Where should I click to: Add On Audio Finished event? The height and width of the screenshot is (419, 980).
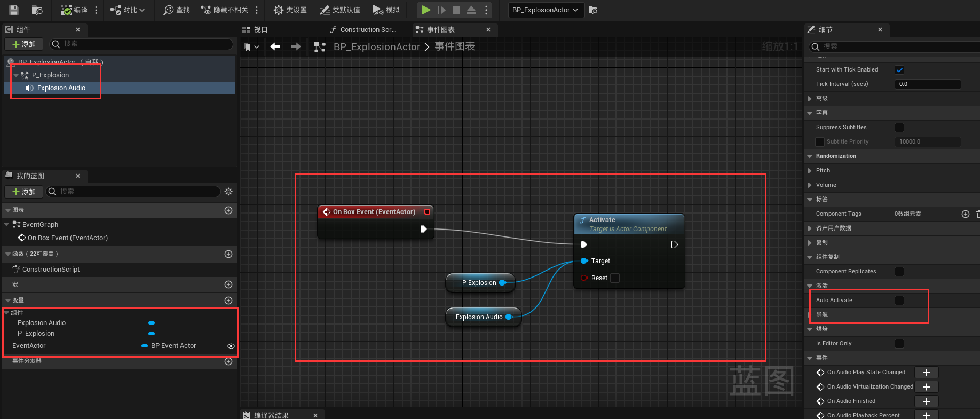(927, 401)
